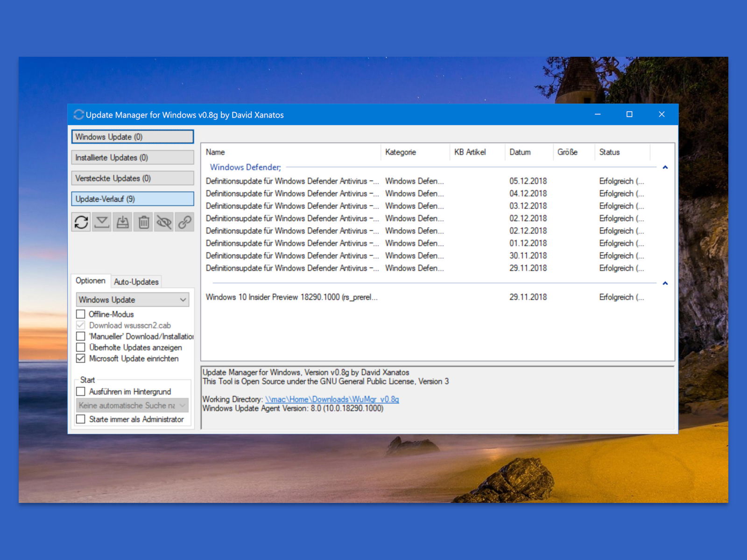Close the Update Manager window
The height and width of the screenshot is (560, 747).
tap(662, 114)
